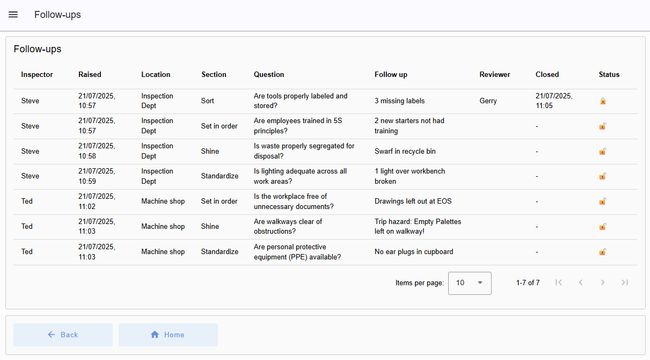Image resolution: width=650 pixels, height=360 pixels.
Task: Jump to last page of follow-ups
Action: click(x=625, y=282)
